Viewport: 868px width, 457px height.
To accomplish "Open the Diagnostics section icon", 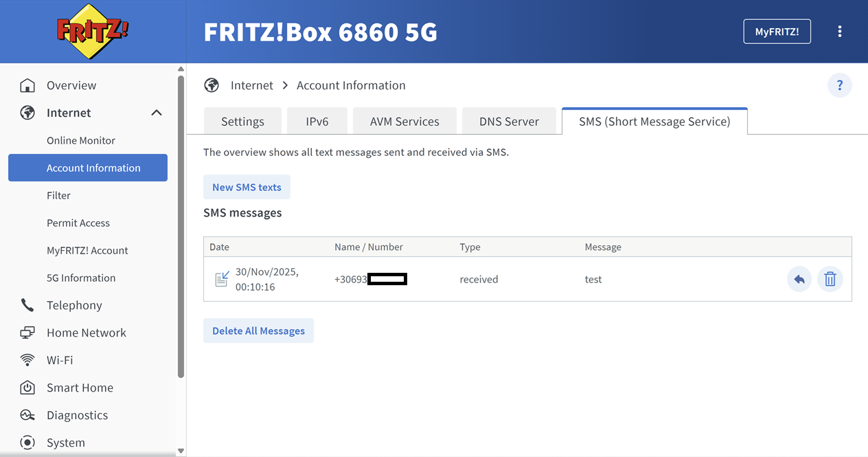I will click(27, 415).
